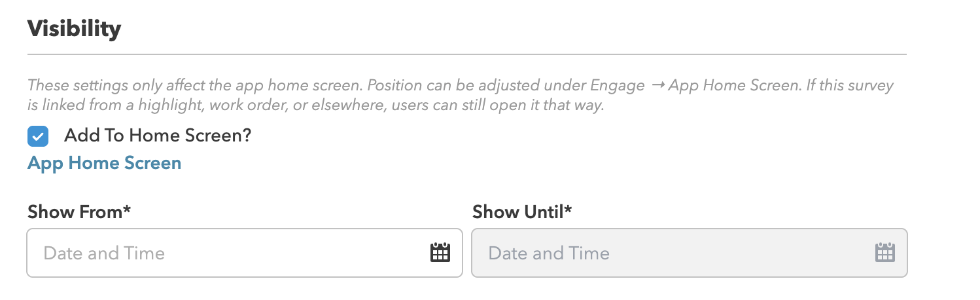Uncheck the Add To Home Screen checkbox

tap(38, 136)
